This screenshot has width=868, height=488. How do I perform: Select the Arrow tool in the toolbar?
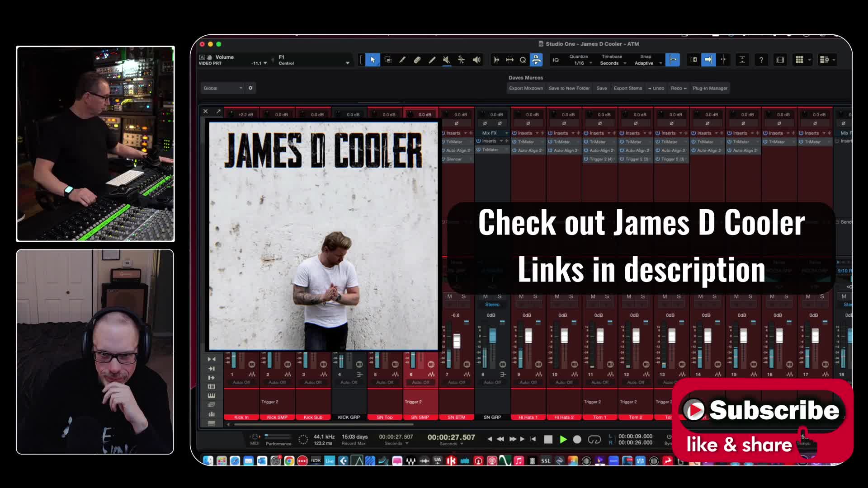click(x=373, y=60)
